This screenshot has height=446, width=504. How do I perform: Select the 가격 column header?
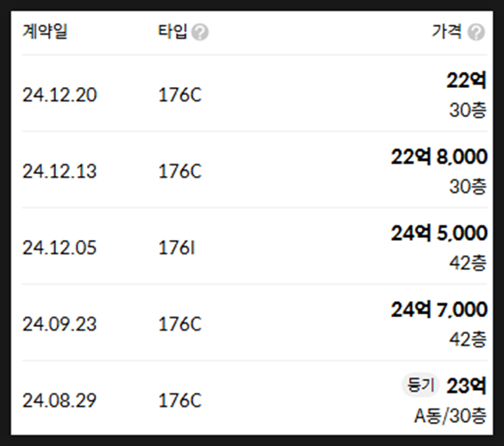(x=447, y=31)
